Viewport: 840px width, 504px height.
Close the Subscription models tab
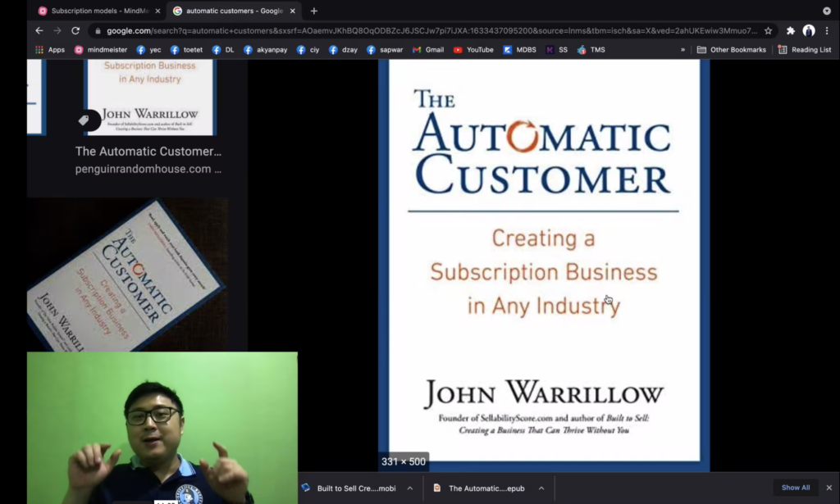(x=157, y=11)
